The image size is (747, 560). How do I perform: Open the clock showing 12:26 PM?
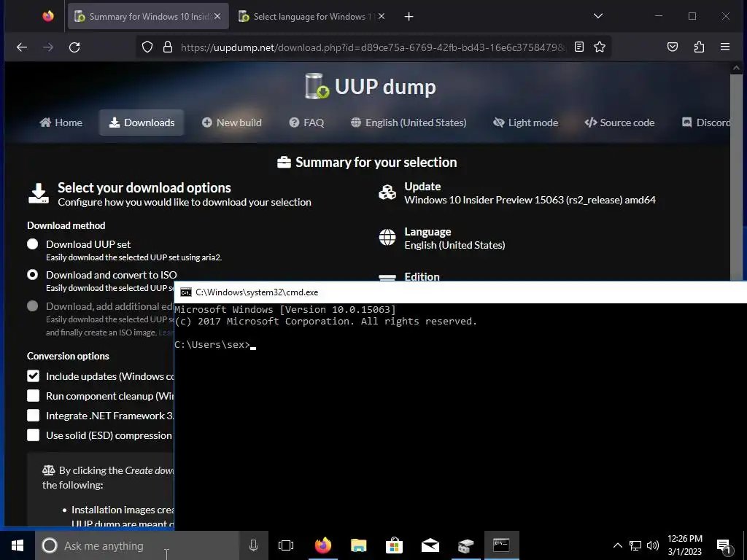click(x=684, y=545)
